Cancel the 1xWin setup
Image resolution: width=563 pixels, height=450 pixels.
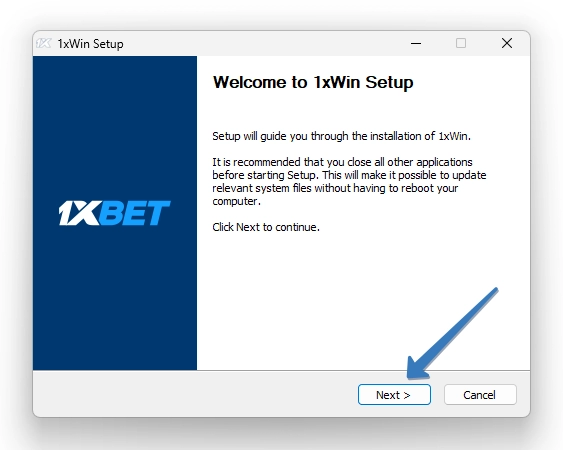point(480,395)
